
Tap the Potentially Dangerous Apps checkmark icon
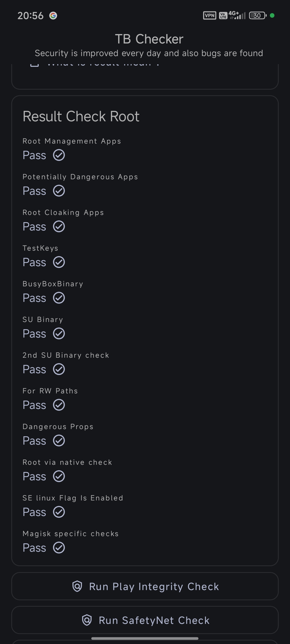(59, 191)
